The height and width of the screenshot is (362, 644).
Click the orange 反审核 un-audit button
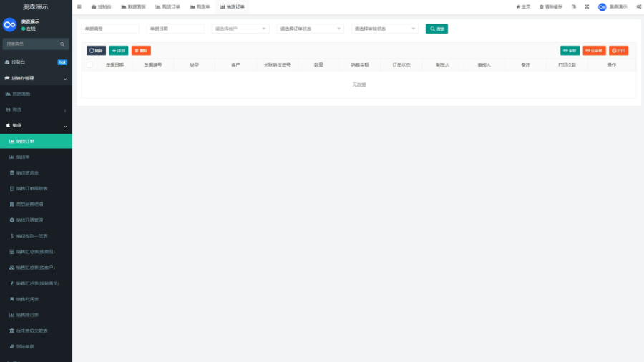tap(595, 51)
